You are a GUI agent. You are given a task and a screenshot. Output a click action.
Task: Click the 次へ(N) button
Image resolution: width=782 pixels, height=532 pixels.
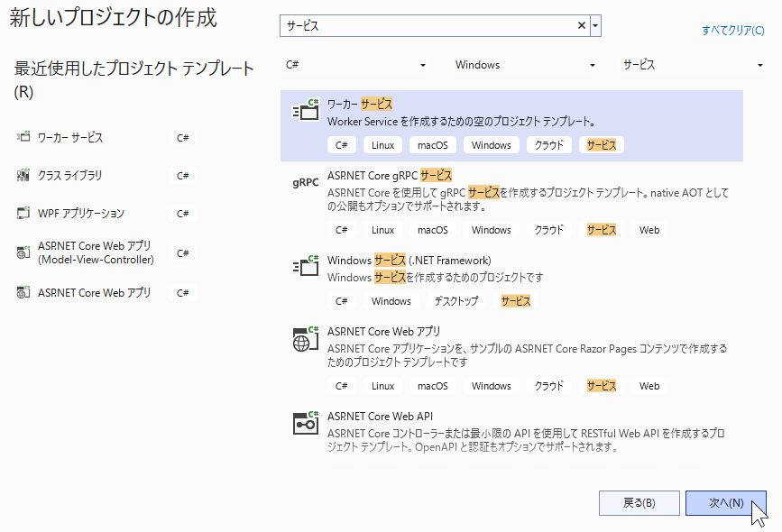pos(726,503)
